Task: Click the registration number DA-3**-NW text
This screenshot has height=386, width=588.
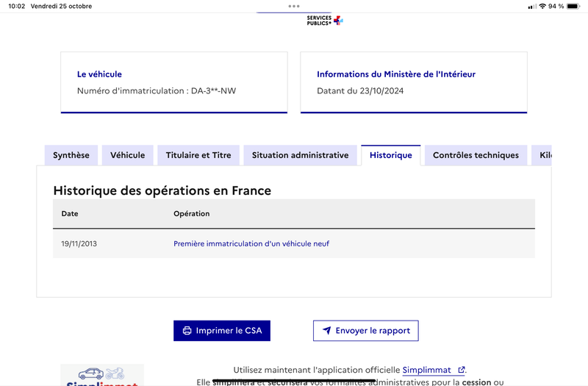Action: point(213,90)
